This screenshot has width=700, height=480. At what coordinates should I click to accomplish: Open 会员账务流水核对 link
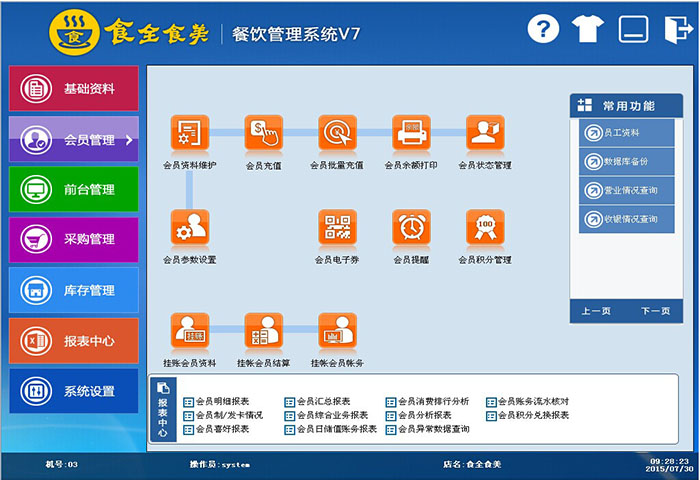(x=528, y=401)
